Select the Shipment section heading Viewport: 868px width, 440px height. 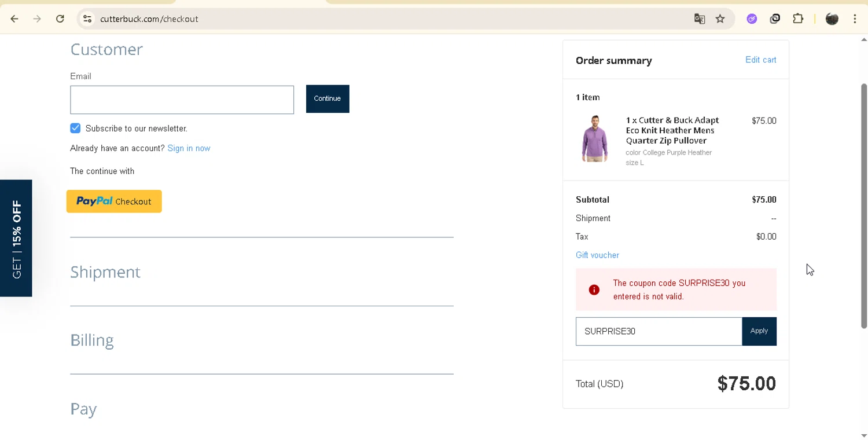[x=105, y=272]
